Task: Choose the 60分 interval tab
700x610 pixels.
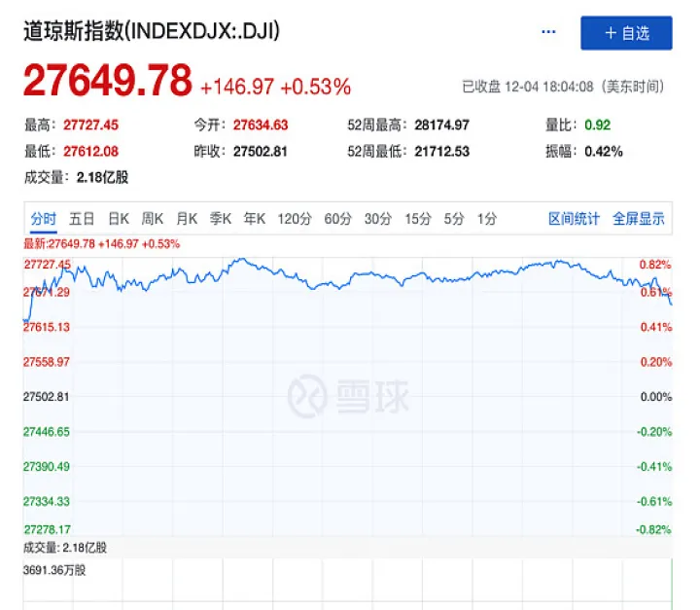Action: pos(337,219)
